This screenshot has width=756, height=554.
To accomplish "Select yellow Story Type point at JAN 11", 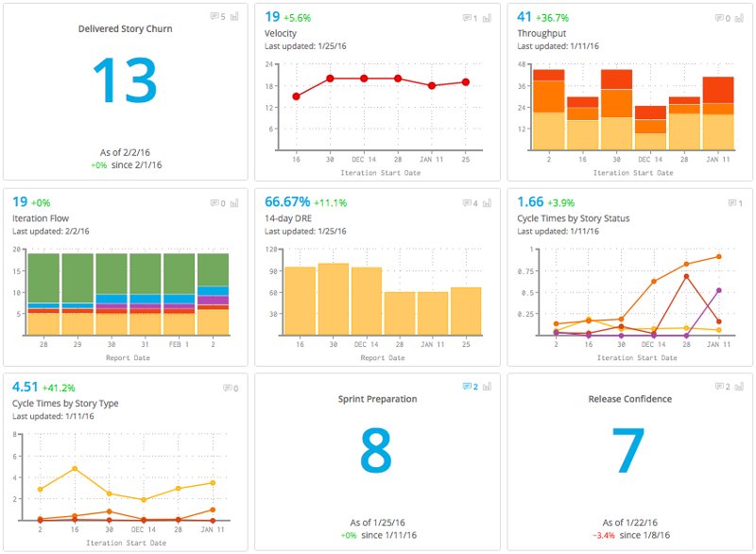I will [x=214, y=483].
